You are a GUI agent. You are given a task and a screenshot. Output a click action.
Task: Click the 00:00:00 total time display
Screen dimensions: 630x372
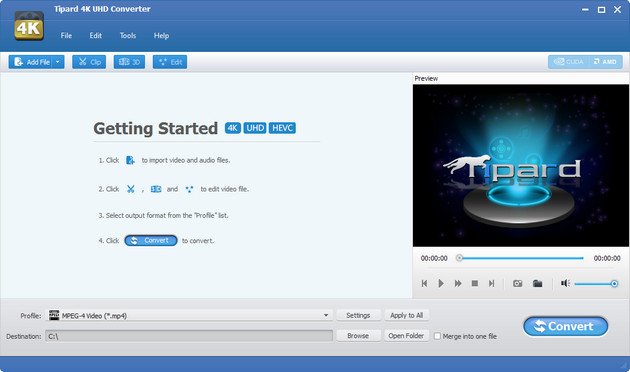(607, 258)
